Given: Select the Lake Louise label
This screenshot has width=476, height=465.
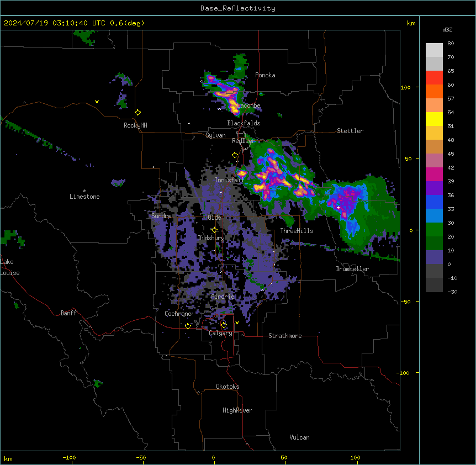Looking at the screenshot, I should pos(10,267).
